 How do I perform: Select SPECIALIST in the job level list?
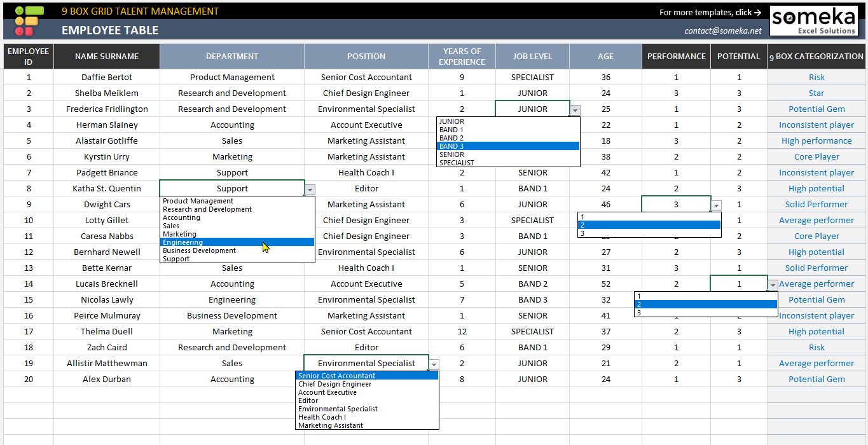click(457, 163)
